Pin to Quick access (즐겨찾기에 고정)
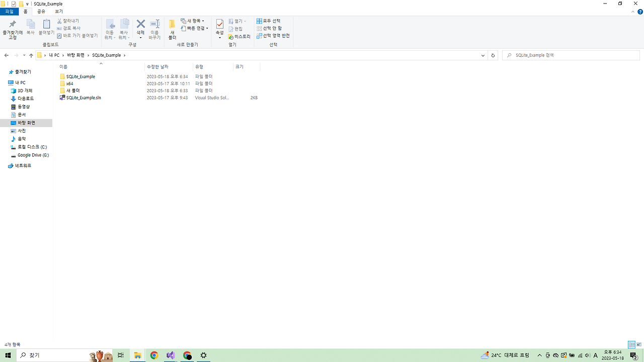 13,30
